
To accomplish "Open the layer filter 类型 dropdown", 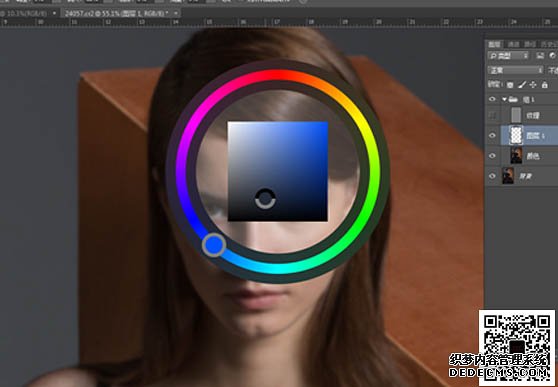I will pos(509,56).
